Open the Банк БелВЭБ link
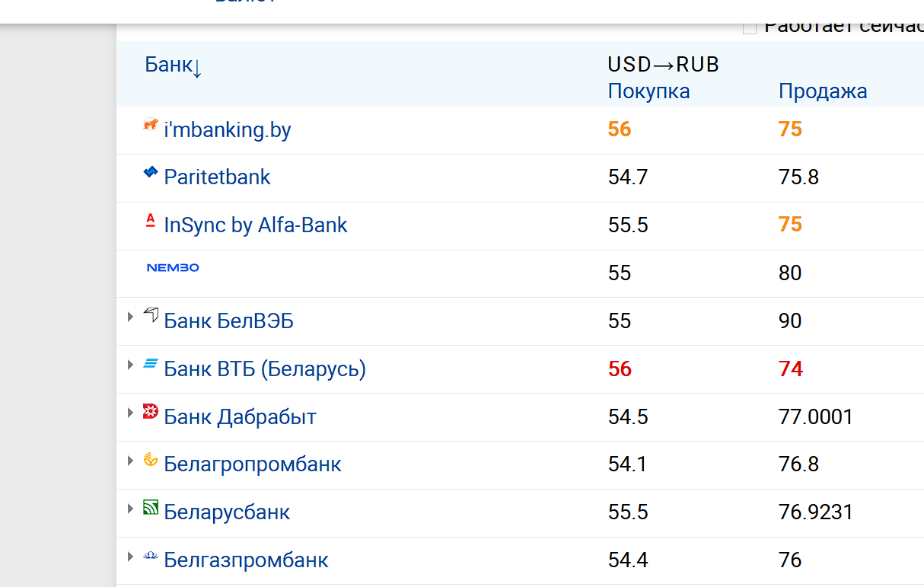The image size is (924, 587). pyautogui.click(x=228, y=321)
